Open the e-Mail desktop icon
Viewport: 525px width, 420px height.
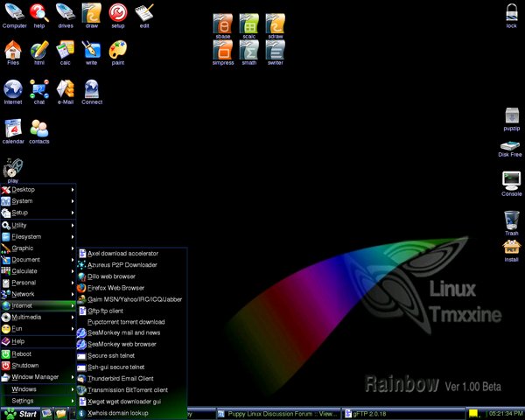pyautogui.click(x=66, y=92)
